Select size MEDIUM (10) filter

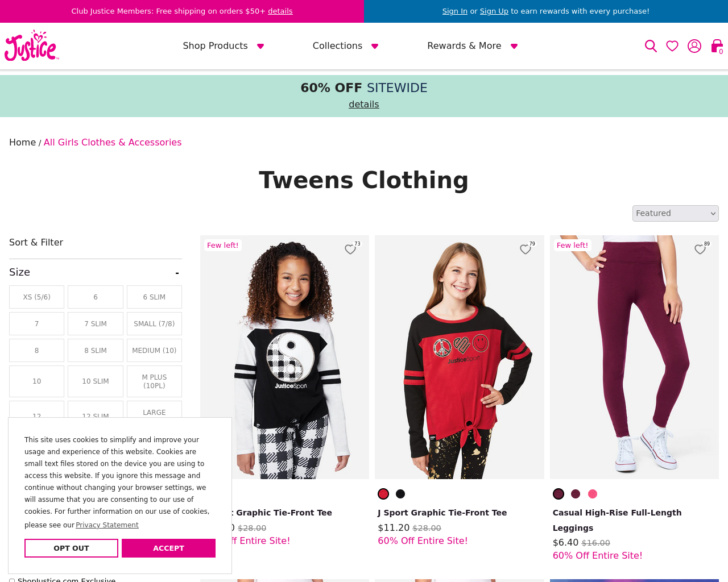[154, 350]
